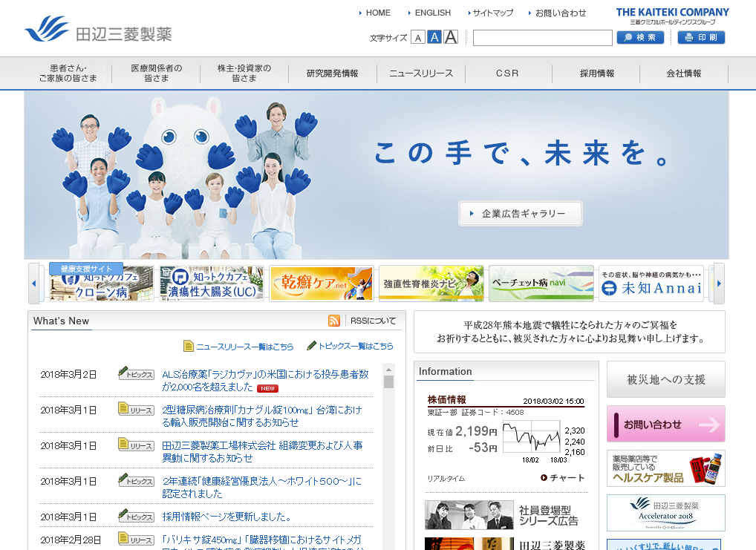Image resolution: width=756 pixels, height=550 pixels.
Task: Click the トピックス tag on 採用情報 item
Action: [137, 517]
